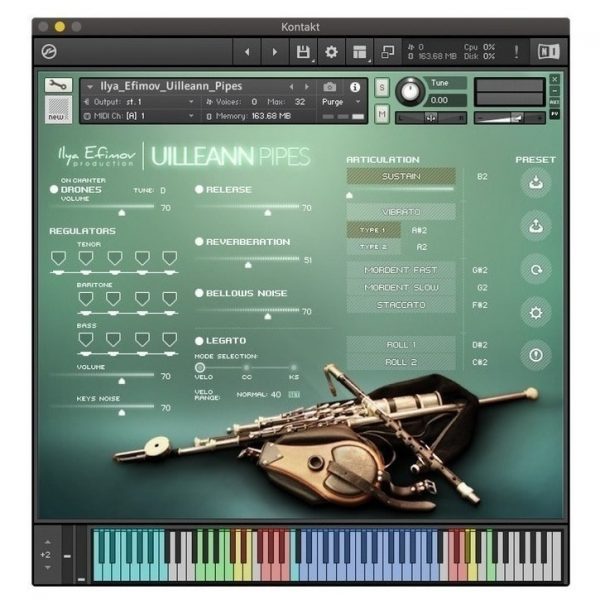Select previous snapshot small arrow in header
Viewport: 600px width, 600px height.
click(x=292, y=87)
